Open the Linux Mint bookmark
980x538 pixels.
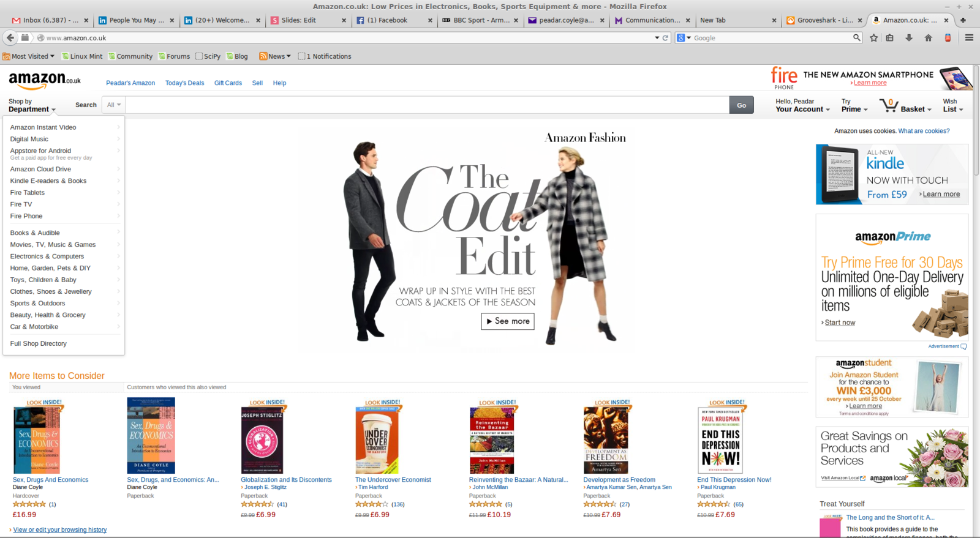tap(82, 56)
